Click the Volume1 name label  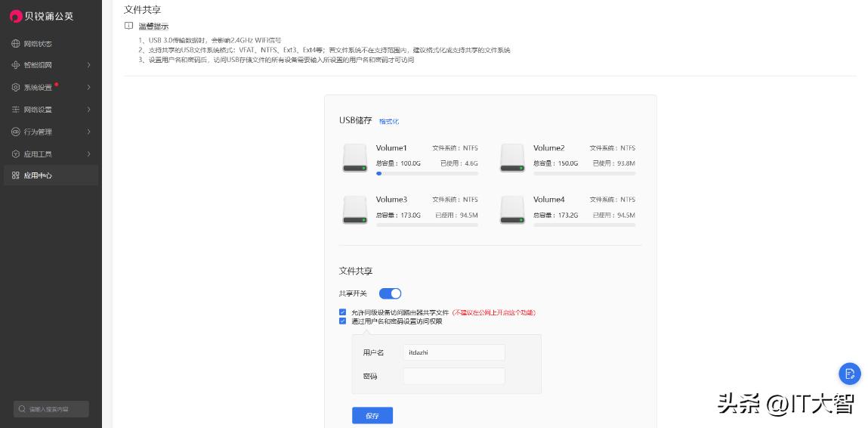click(391, 148)
